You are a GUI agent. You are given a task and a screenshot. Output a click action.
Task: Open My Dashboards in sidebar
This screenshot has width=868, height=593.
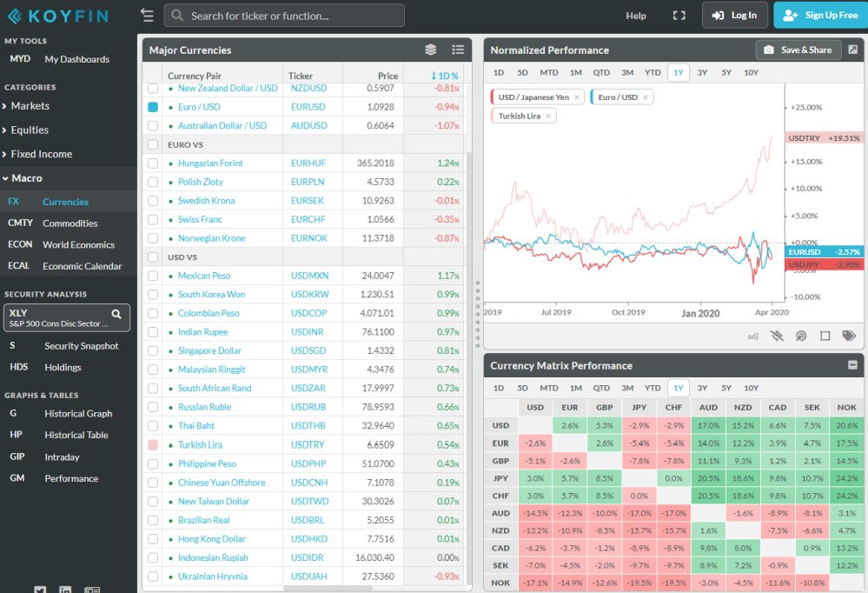[x=77, y=59]
